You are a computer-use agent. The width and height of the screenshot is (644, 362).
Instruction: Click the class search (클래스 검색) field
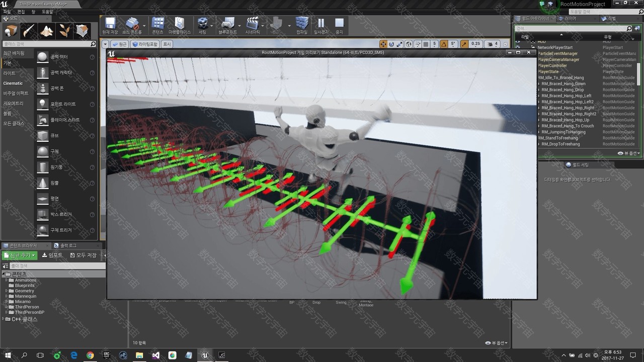tap(49, 44)
